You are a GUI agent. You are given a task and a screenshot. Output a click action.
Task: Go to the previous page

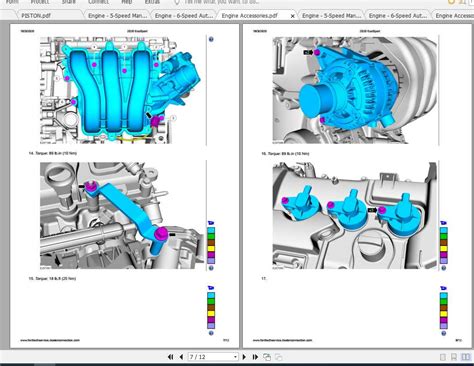click(181, 357)
